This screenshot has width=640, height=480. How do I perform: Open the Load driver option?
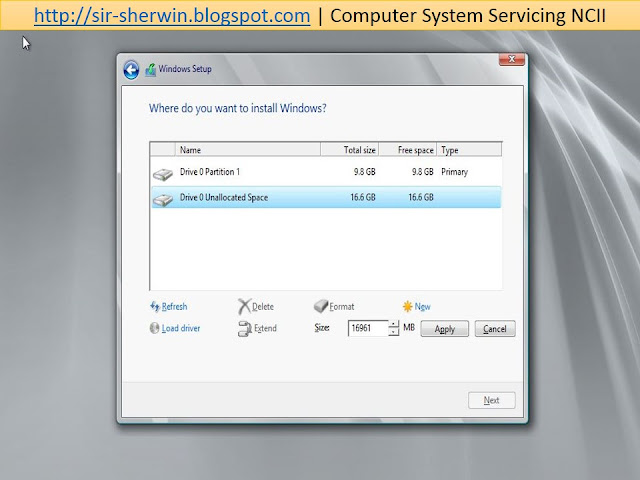[x=181, y=328]
